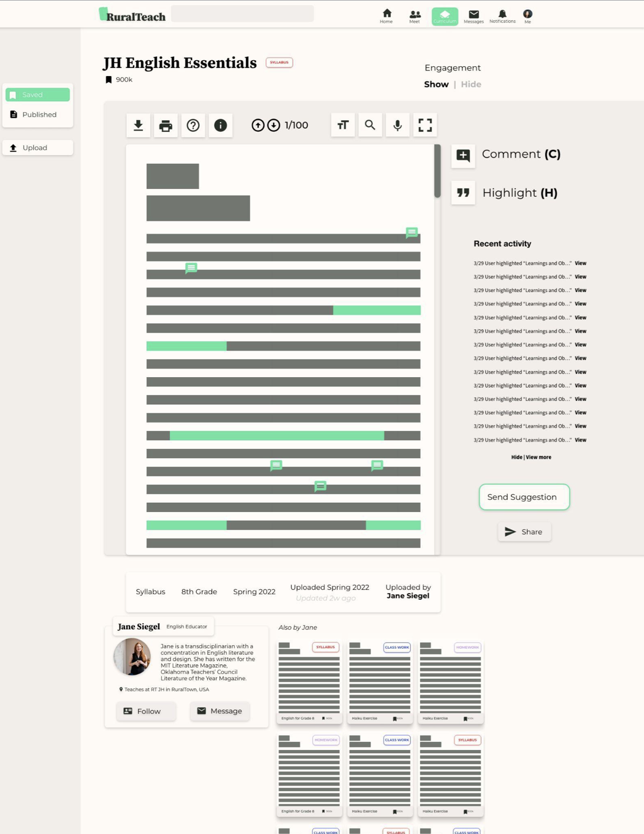Go to next page with down arrow
The width and height of the screenshot is (644, 834).
pyautogui.click(x=274, y=125)
